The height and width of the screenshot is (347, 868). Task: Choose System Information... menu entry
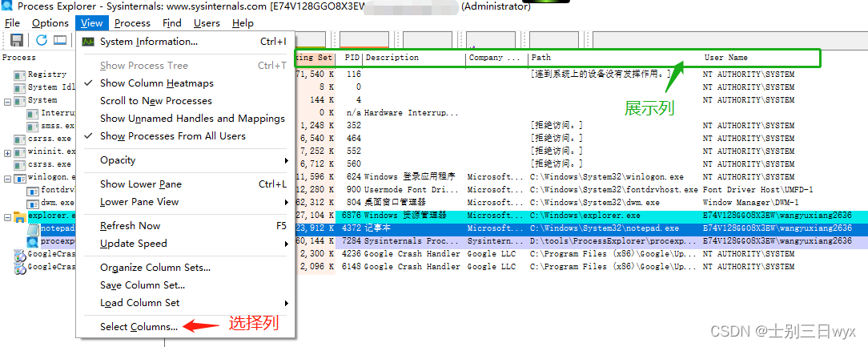(149, 42)
